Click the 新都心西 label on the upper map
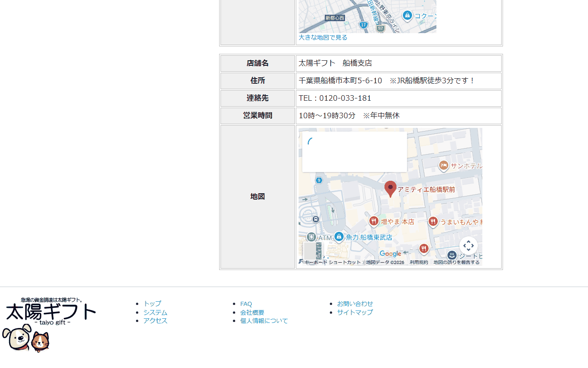 (x=335, y=18)
